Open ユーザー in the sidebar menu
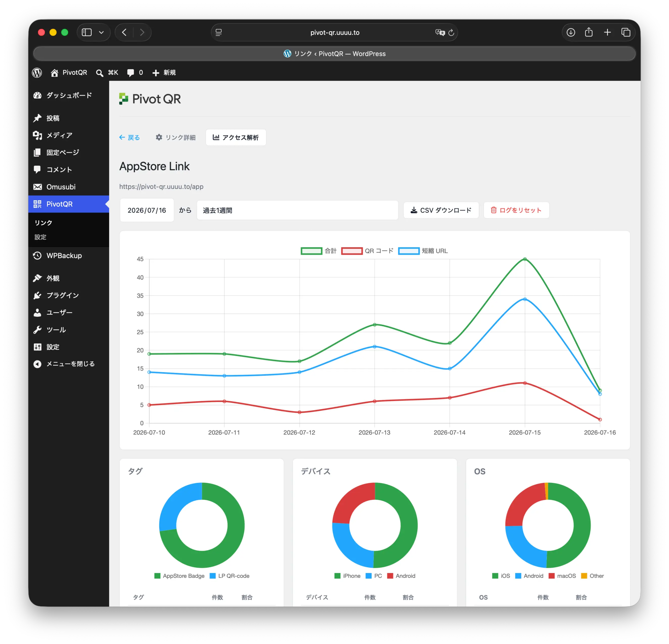This screenshot has height=644, width=669. point(69,312)
